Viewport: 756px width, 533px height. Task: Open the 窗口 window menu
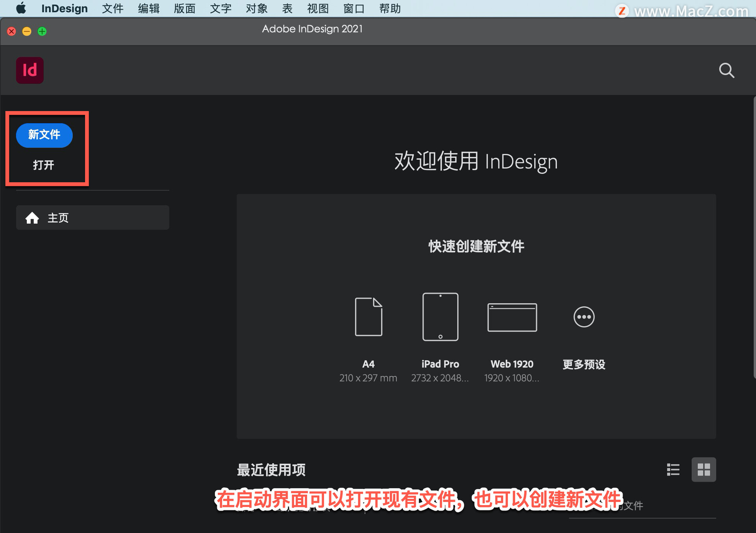pos(354,8)
